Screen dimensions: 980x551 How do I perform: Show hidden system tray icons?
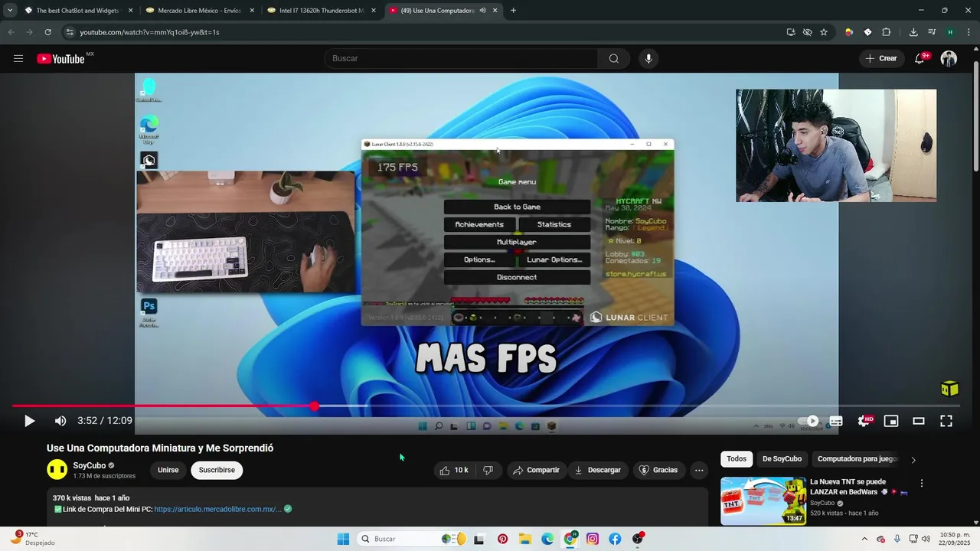tap(865, 539)
